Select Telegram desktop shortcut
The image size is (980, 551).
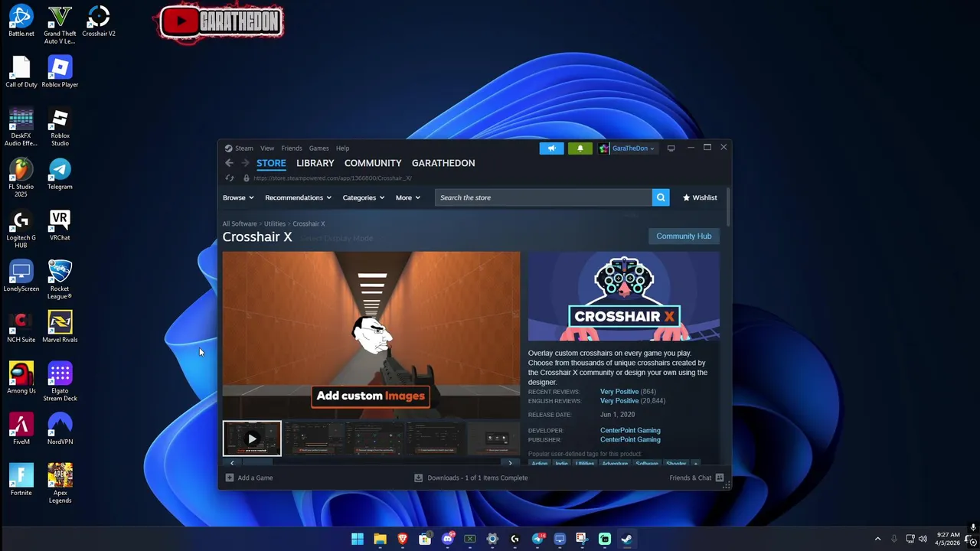point(60,174)
